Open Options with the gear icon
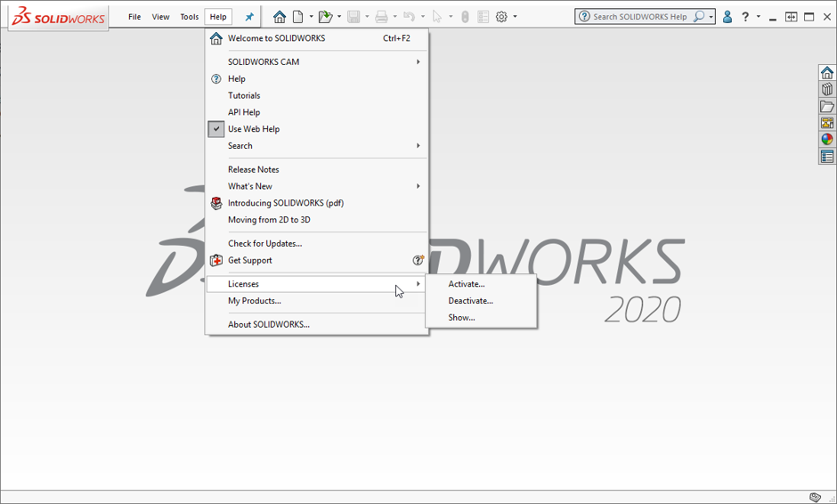 [x=501, y=17]
